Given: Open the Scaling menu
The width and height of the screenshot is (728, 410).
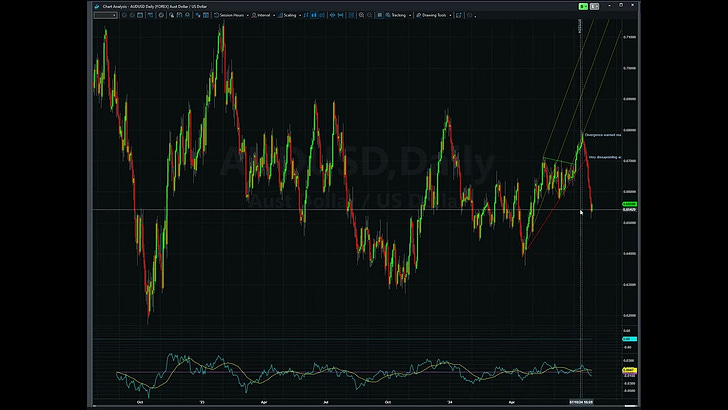Looking at the screenshot, I should (x=290, y=15).
